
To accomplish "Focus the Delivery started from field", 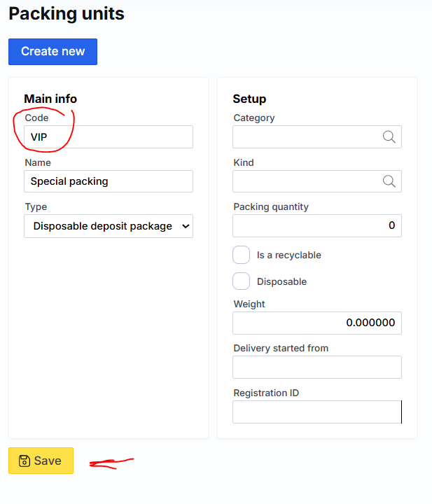I will point(316,367).
